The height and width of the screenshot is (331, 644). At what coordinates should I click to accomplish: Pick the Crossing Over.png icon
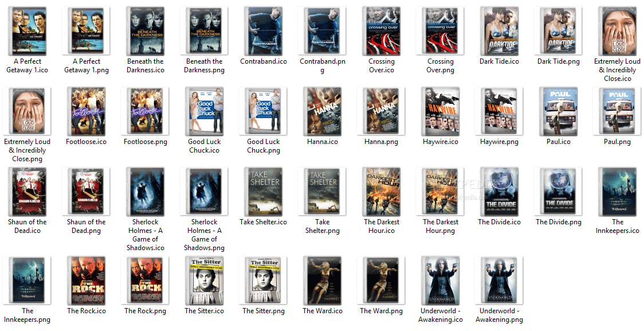click(x=440, y=31)
